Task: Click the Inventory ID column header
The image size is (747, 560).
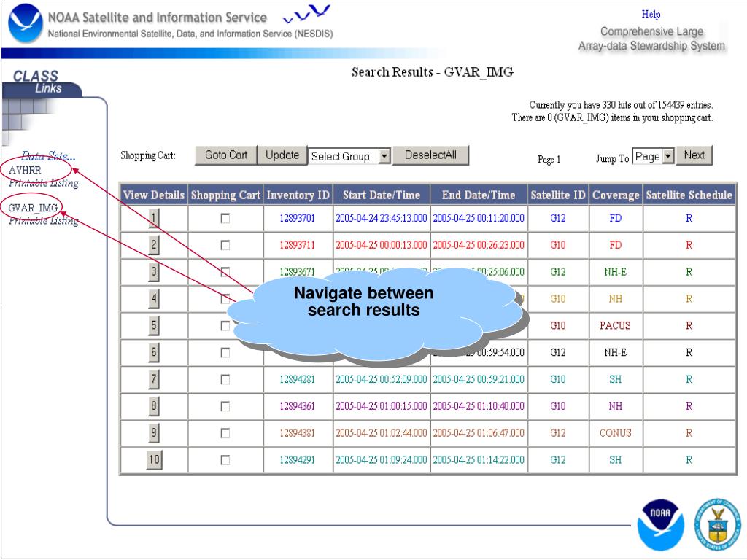Action: click(x=298, y=195)
